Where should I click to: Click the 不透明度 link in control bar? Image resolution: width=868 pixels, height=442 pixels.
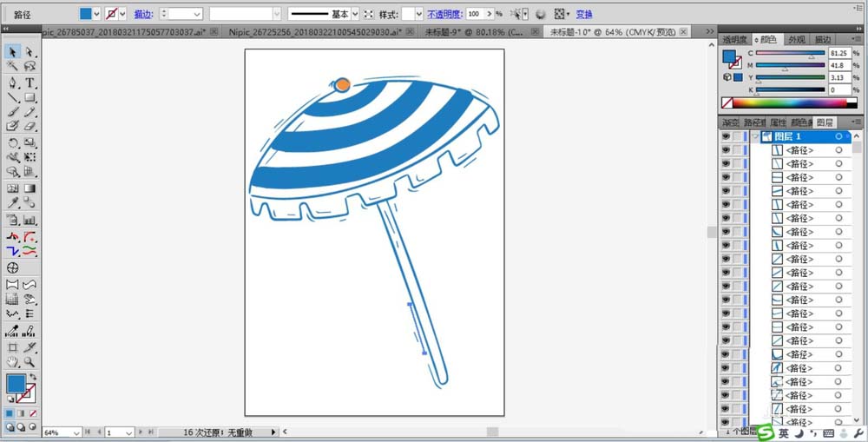pos(444,15)
